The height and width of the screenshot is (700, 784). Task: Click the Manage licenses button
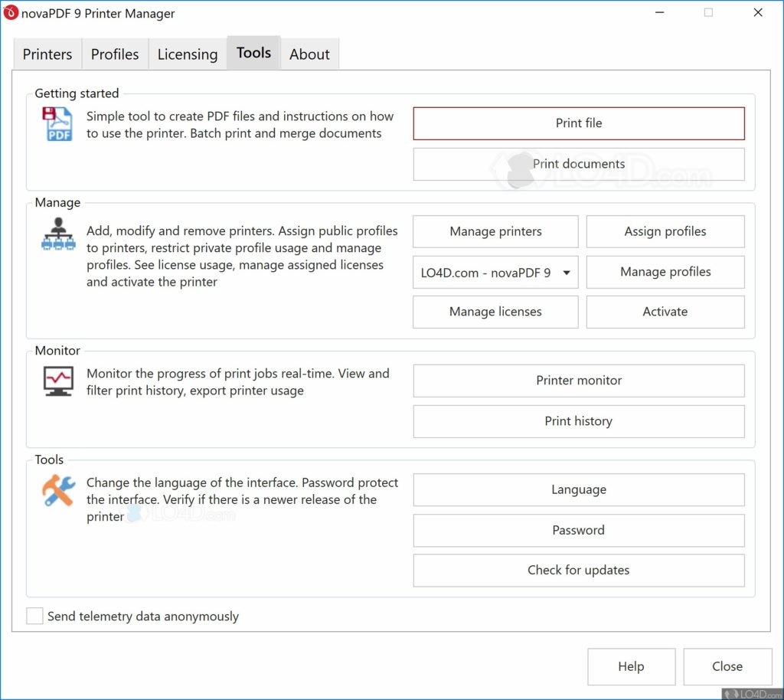pyautogui.click(x=495, y=312)
